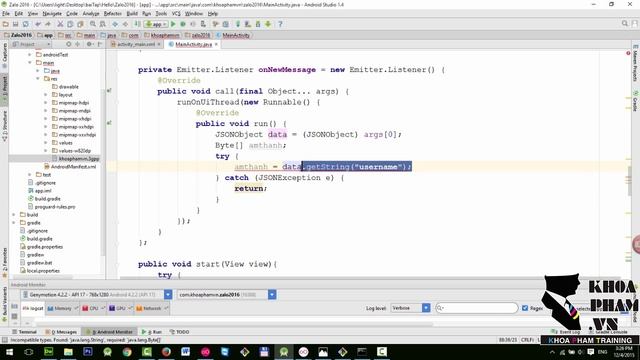Click the Debug app bug icon
This screenshot has height=360, width=640.
(183, 24)
